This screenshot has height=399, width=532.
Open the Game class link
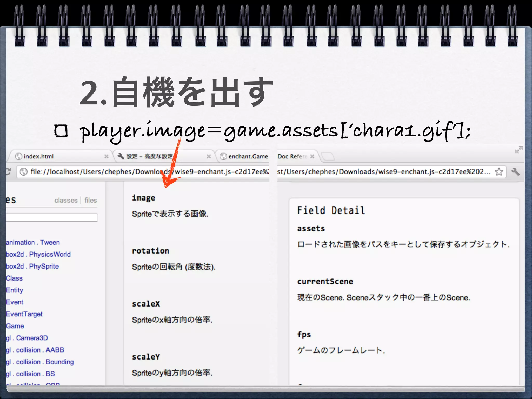15,326
